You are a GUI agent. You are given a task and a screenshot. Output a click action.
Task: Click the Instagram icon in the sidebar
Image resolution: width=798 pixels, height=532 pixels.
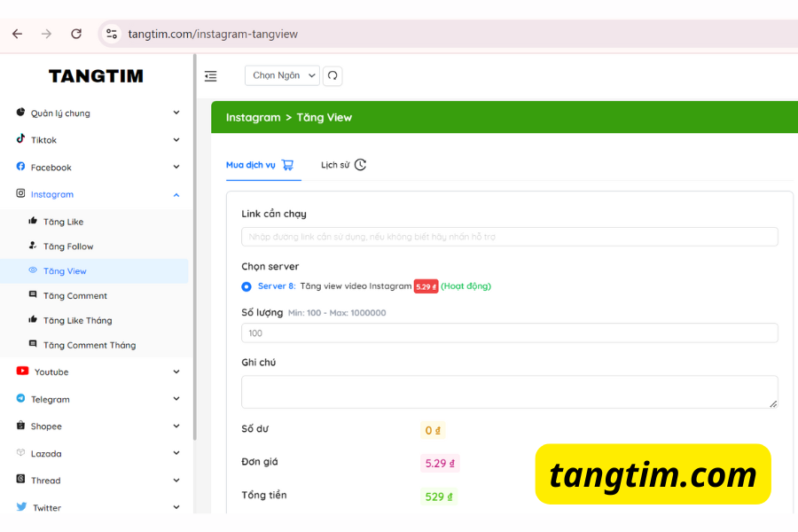click(20, 194)
